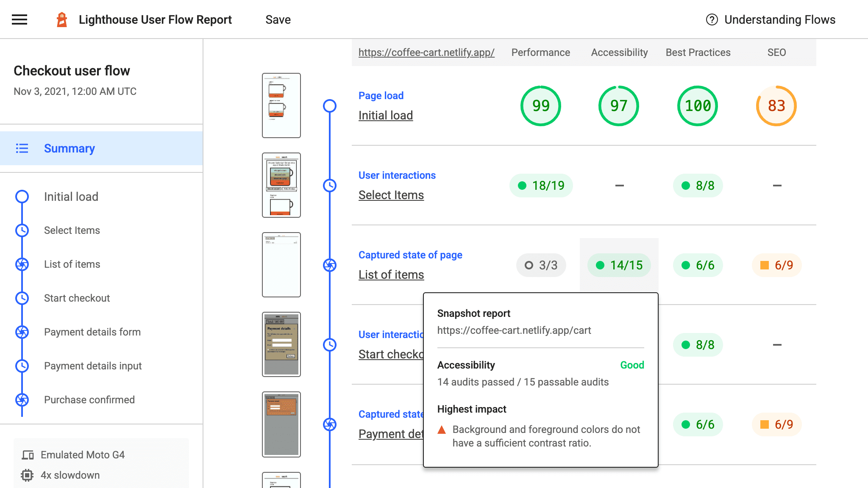Open the https://coffee-cart.netlify.app/ link
868x488 pixels.
426,53
